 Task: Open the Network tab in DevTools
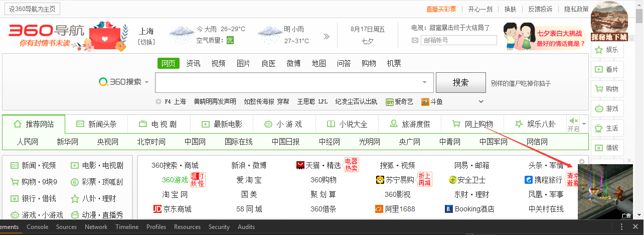coord(96,227)
